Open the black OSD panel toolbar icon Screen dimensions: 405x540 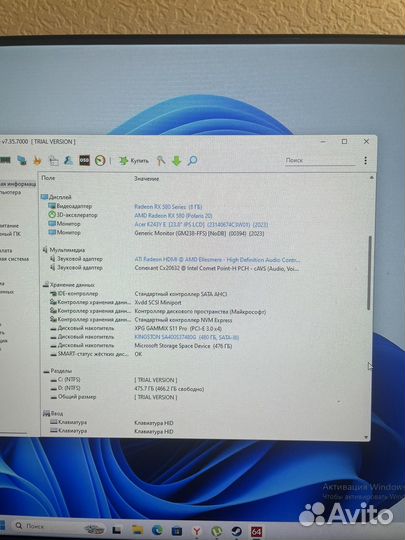(x=84, y=160)
